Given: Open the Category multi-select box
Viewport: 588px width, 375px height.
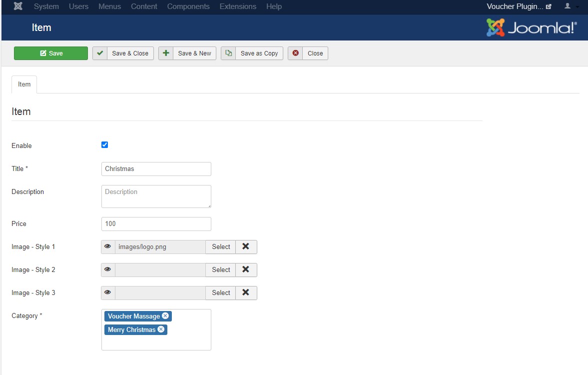Looking at the screenshot, I should [156, 329].
